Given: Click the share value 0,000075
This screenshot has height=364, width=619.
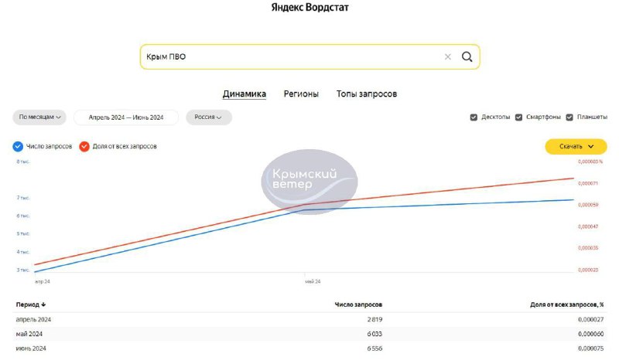Looking at the screenshot, I should pos(591,349).
